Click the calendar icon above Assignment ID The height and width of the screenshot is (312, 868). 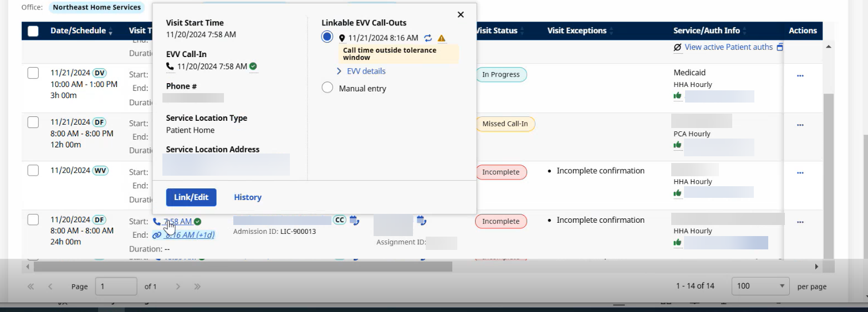pos(421,221)
